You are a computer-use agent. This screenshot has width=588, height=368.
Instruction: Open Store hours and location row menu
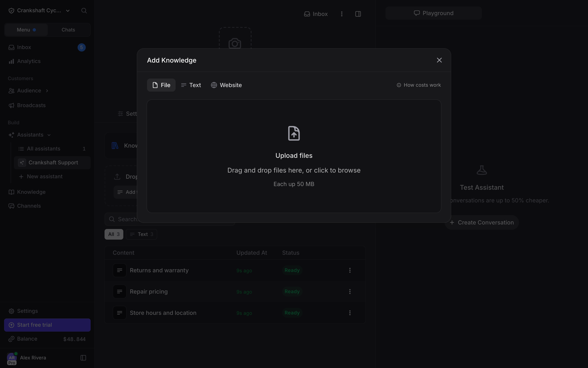pyautogui.click(x=350, y=313)
